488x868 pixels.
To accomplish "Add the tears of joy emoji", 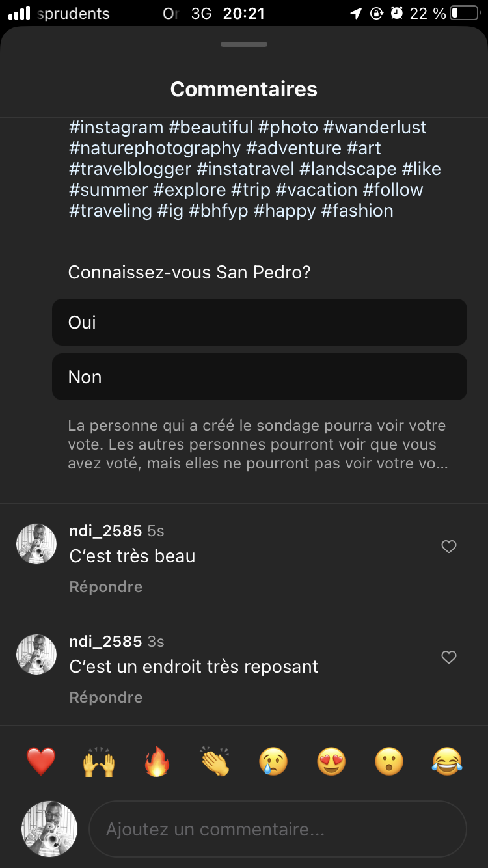I will [447, 761].
